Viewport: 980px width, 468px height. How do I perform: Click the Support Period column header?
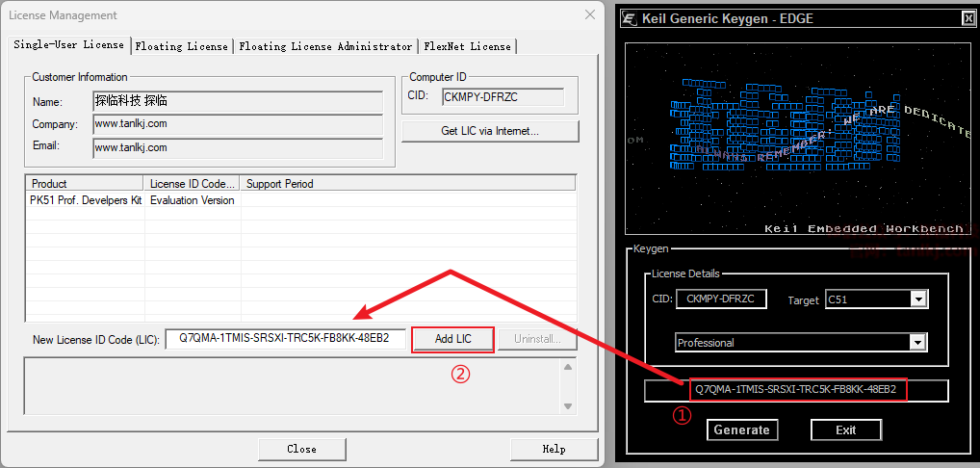tap(407, 184)
